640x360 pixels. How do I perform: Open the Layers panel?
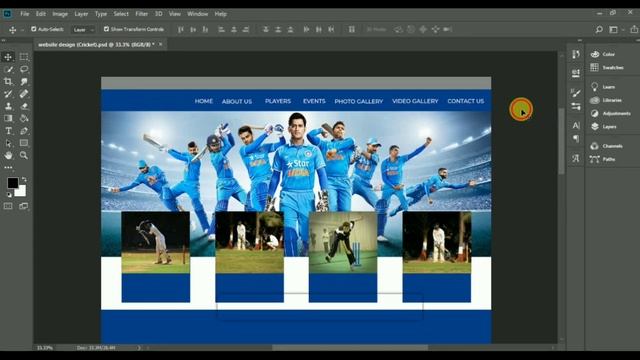604,127
